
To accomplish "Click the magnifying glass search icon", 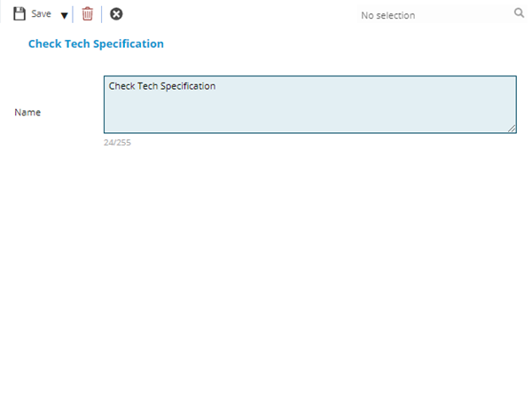I will [519, 14].
